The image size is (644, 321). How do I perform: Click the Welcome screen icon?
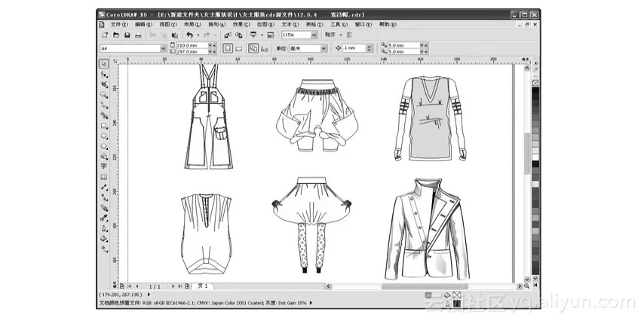coord(271,35)
